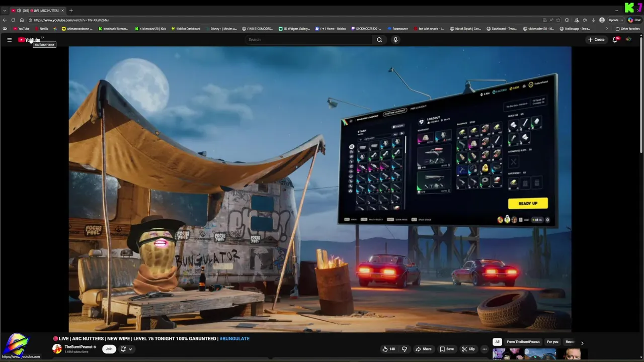Image resolution: width=644 pixels, height=362 pixels.
Task: Open a new browser tab
Action: [71, 11]
